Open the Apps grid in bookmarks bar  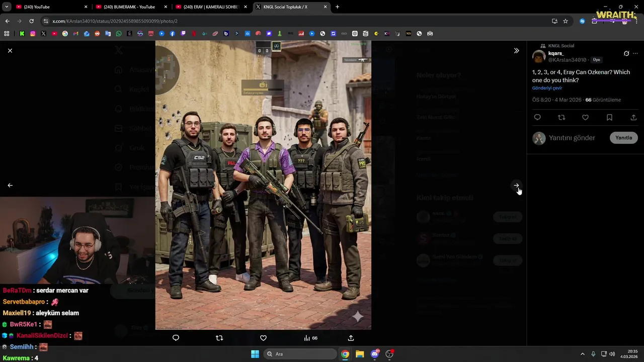pos(7,34)
